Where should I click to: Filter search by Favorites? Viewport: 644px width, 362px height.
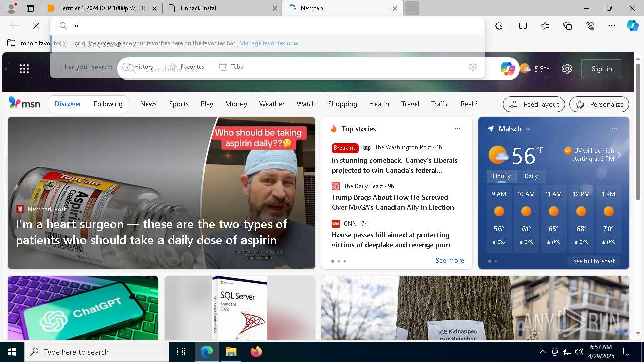click(x=187, y=67)
